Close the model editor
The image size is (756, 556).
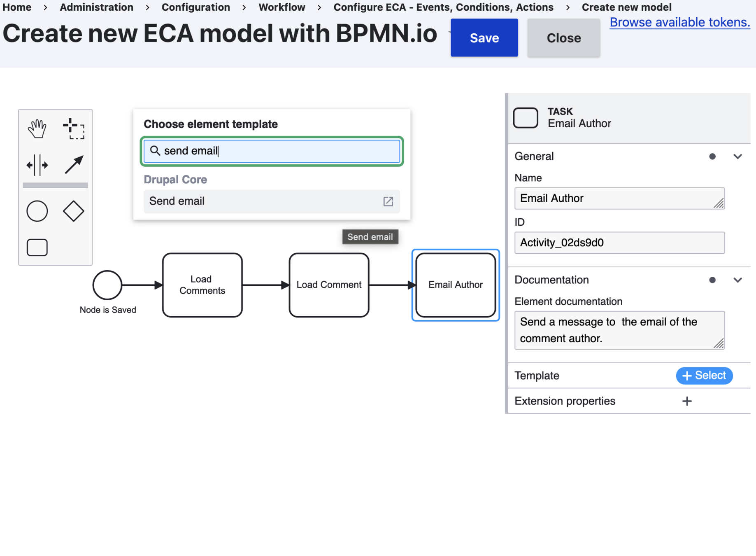[564, 38]
